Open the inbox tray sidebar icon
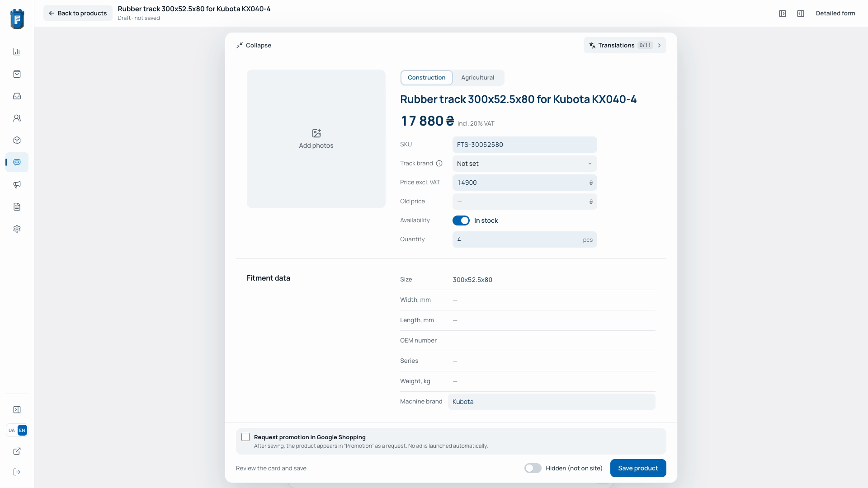The width and height of the screenshot is (868, 488). [17, 96]
